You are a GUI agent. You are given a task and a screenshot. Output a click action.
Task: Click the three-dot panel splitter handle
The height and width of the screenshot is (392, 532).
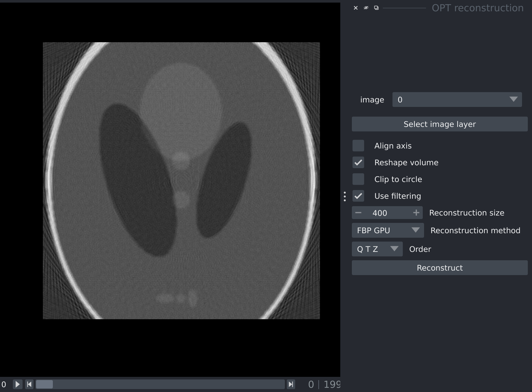pos(345,196)
